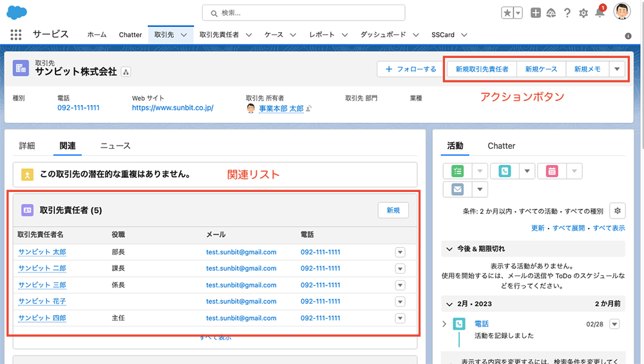Click the user profile avatar
Image resolution: width=644 pixels, height=364 pixels.
point(622,12)
